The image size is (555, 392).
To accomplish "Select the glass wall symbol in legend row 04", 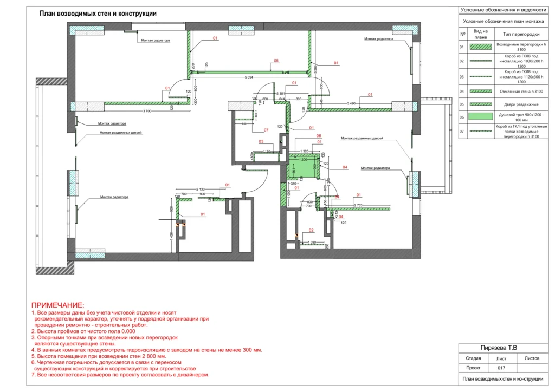I will coord(480,92).
